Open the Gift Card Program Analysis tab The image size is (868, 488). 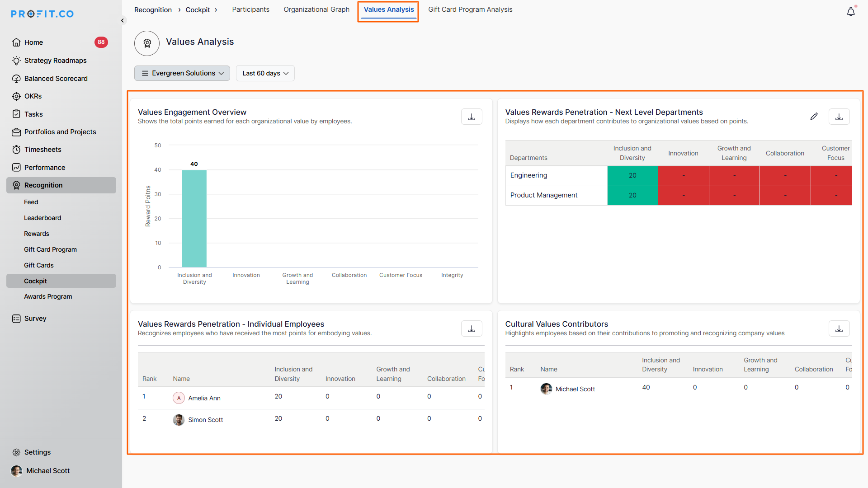coord(470,9)
